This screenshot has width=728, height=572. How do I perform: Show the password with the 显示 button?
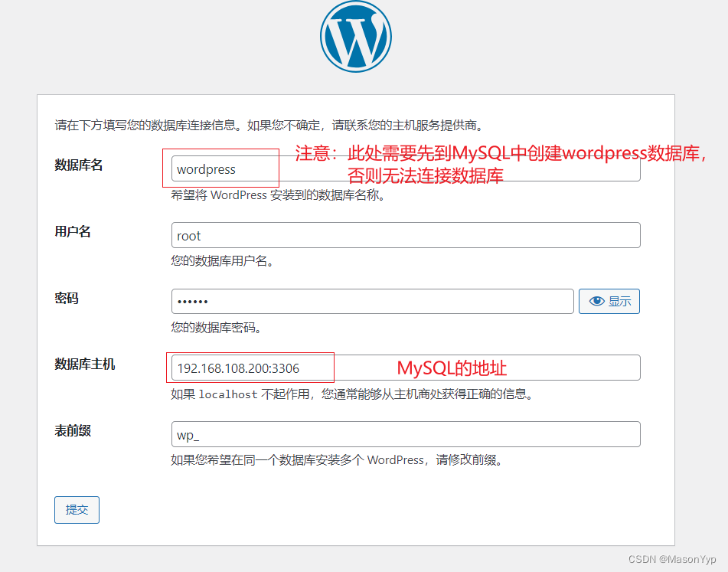[x=609, y=302]
